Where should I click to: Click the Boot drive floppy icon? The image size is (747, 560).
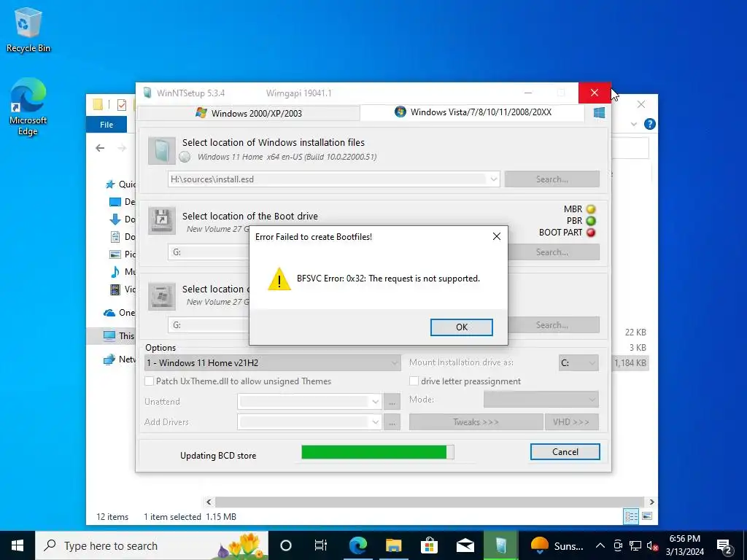(x=161, y=220)
